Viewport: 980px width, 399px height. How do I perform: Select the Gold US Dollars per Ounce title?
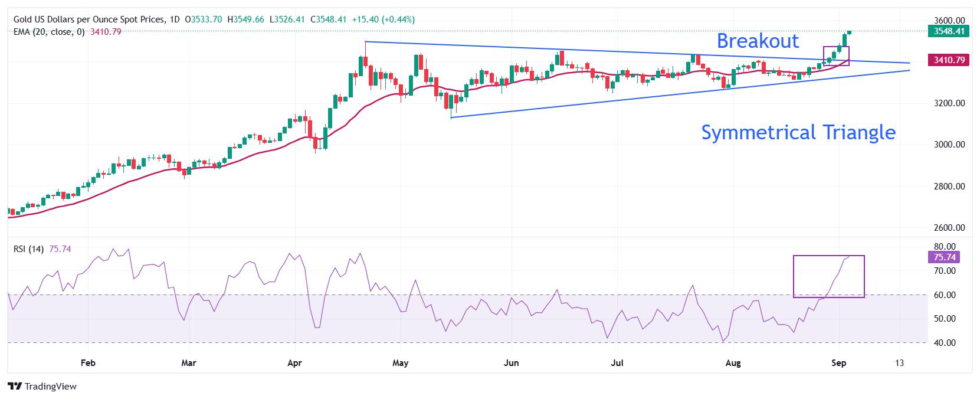point(89,19)
